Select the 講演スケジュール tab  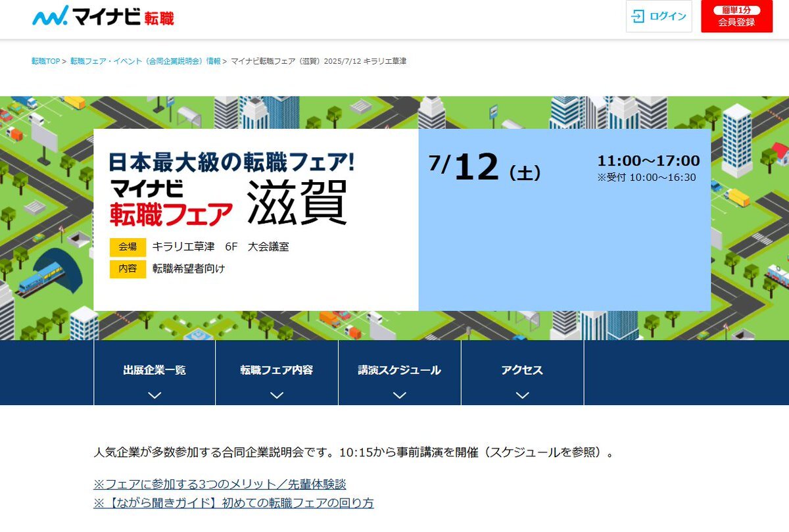pos(400,372)
